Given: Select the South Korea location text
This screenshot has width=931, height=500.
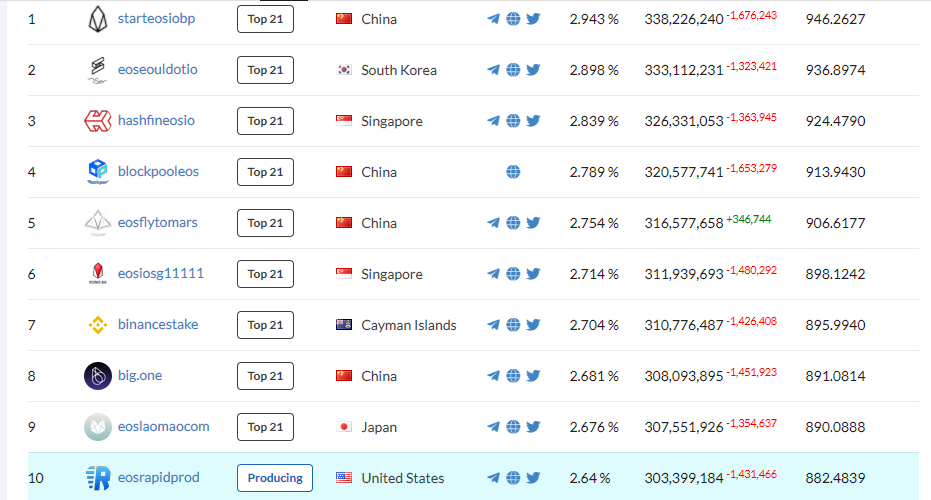Looking at the screenshot, I should pyautogui.click(x=398, y=70).
